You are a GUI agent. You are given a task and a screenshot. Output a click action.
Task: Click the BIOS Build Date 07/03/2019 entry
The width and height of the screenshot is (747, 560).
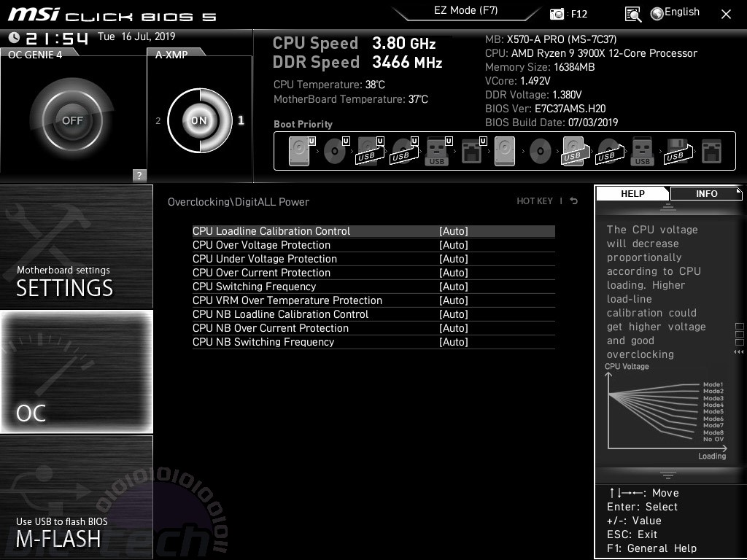(551, 122)
